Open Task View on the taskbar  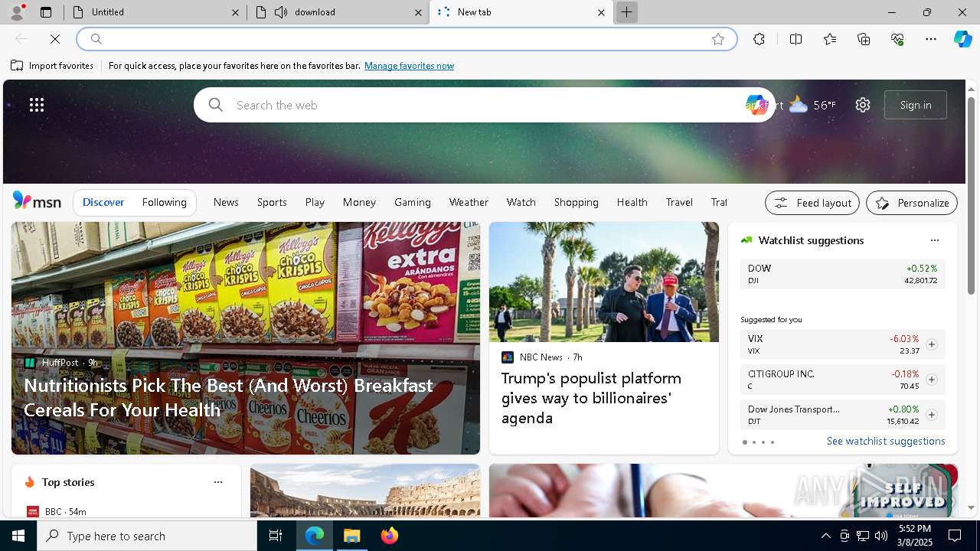click(x=276, y=536)
